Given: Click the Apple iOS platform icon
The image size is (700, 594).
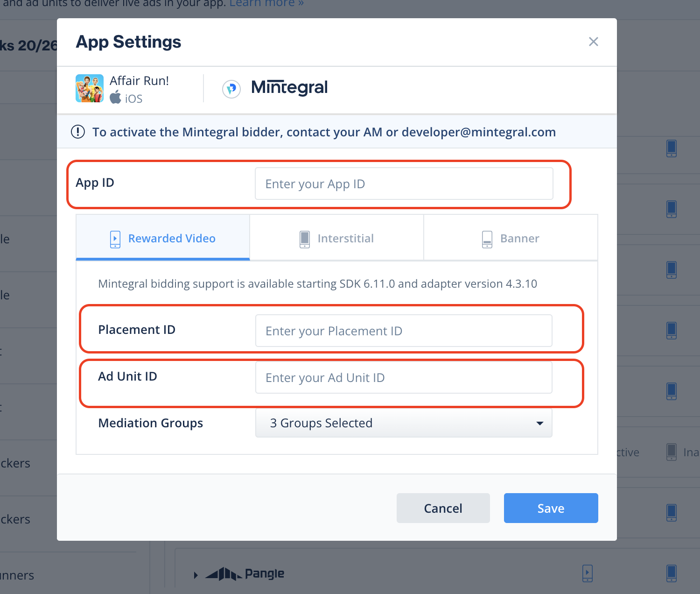Looking at the screenshot, I should 115,97.
